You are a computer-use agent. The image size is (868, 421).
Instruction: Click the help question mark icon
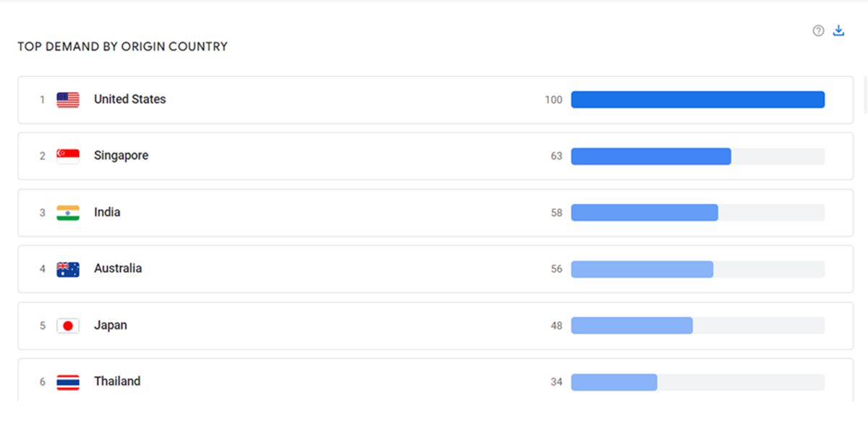tap(818, 30)
